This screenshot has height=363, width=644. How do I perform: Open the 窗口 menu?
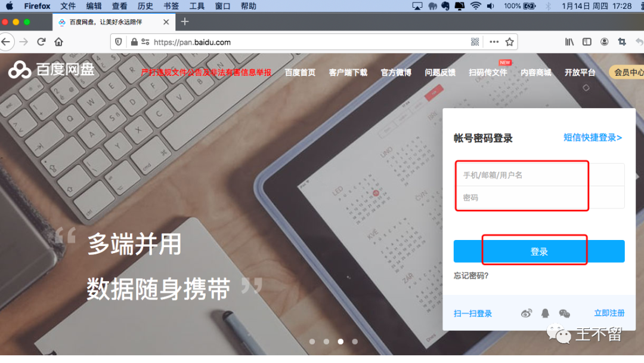click(222, 6)
